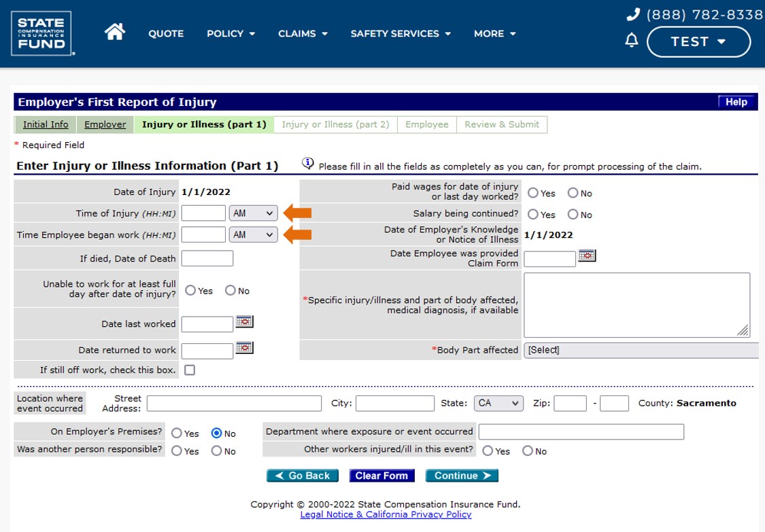Click the phone icon in header

633,14
